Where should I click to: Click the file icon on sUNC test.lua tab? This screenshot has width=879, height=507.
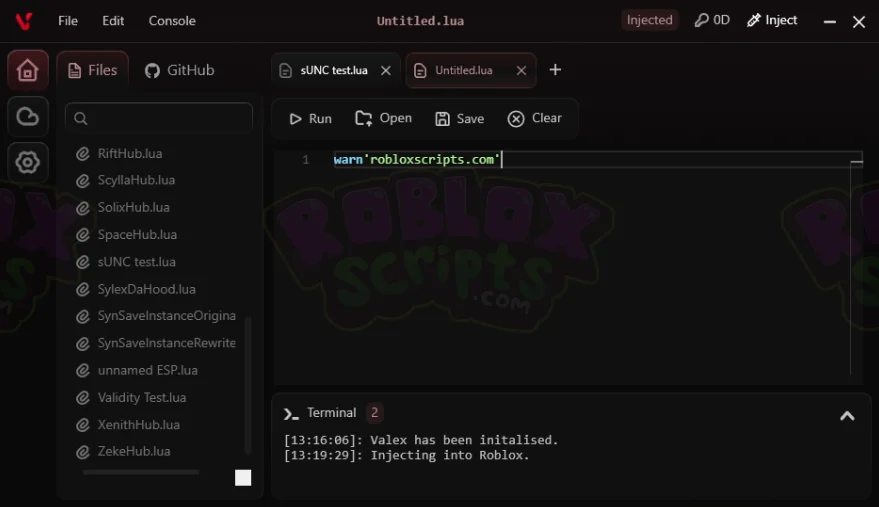pos(285,71)
